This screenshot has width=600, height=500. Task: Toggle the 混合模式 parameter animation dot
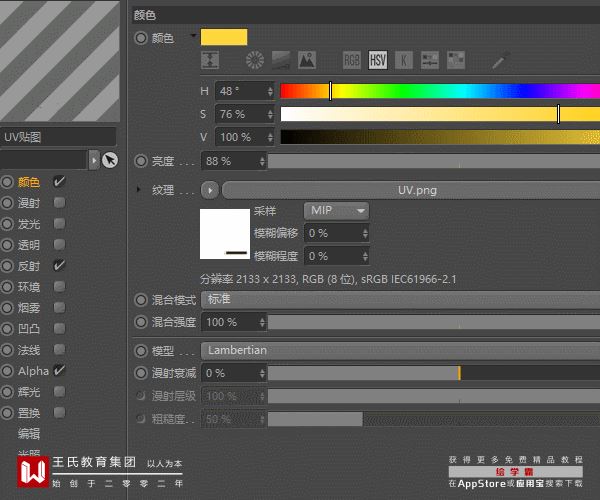(x=141, y=300)
